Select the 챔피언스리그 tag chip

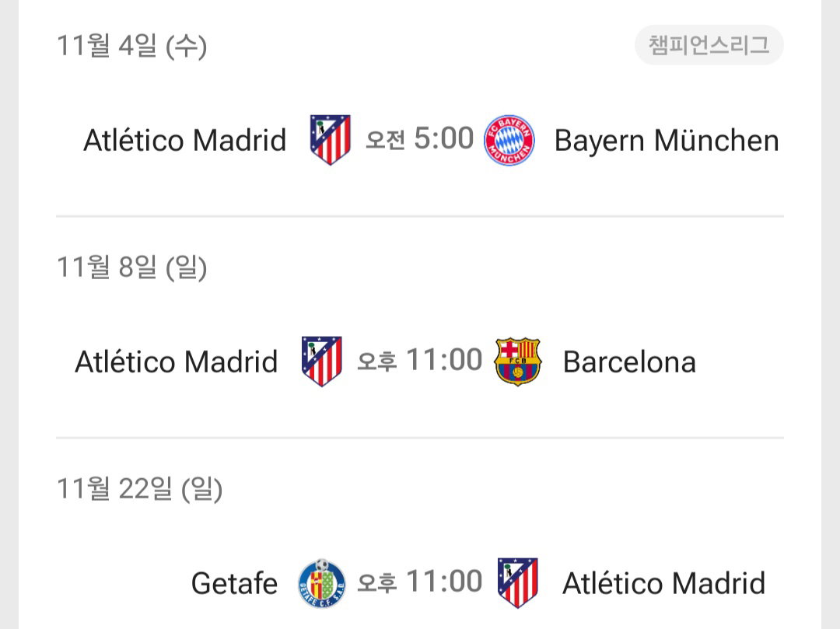pyautogui.click(x=709, y=45)
